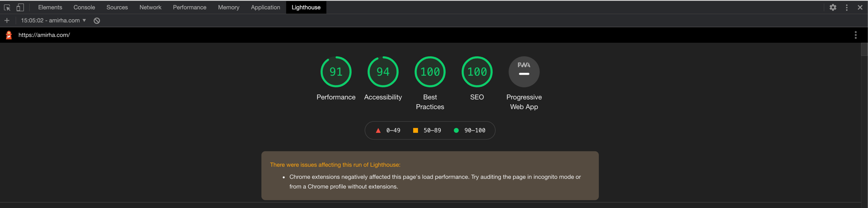Switch to the Console tab
Viewport: 868px width, 208px height.
(x=84, y=7)
